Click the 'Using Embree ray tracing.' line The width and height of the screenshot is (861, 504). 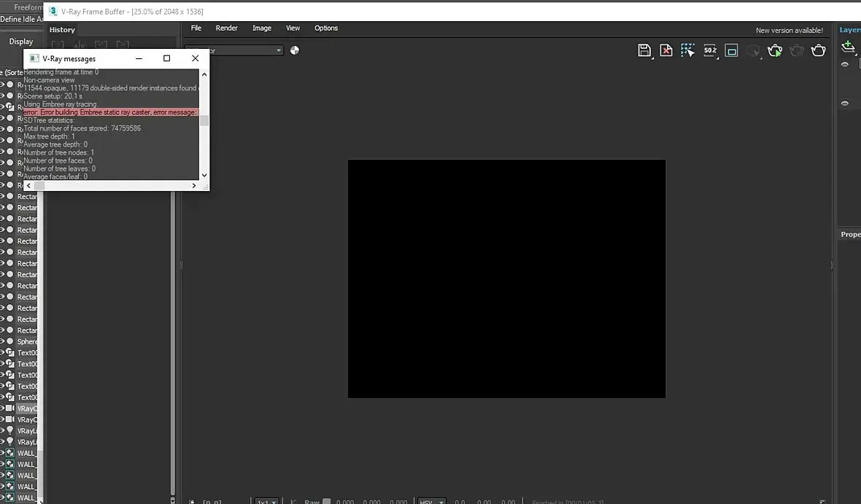61,104
